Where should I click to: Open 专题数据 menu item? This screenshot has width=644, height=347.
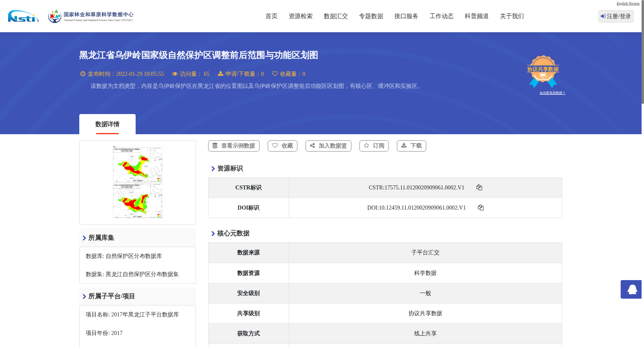[x=371, y=16]
